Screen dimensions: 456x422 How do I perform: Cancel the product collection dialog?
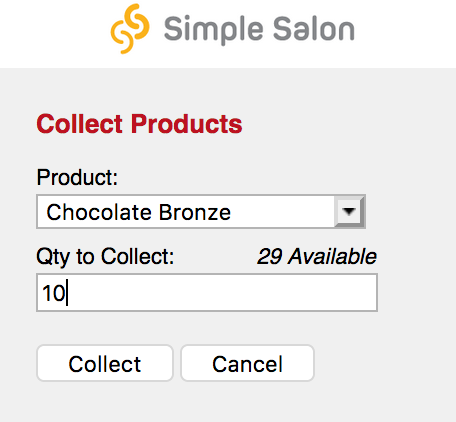point(247,363)
